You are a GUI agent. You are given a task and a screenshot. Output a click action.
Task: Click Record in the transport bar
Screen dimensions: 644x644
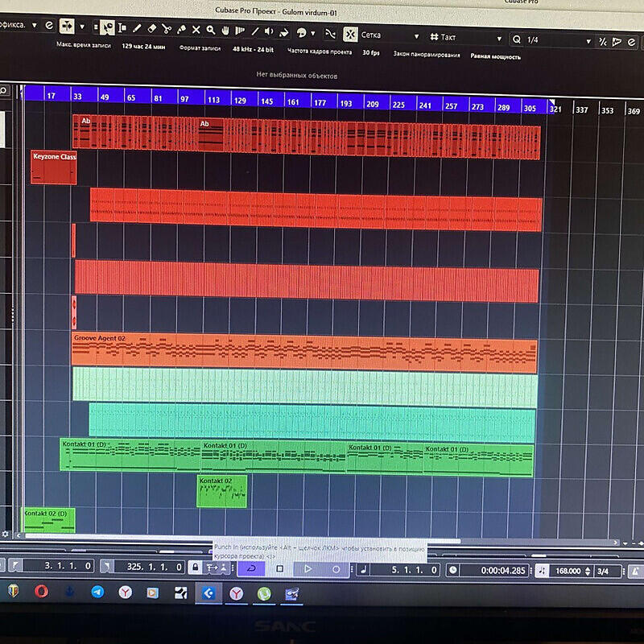pos(336,569)
